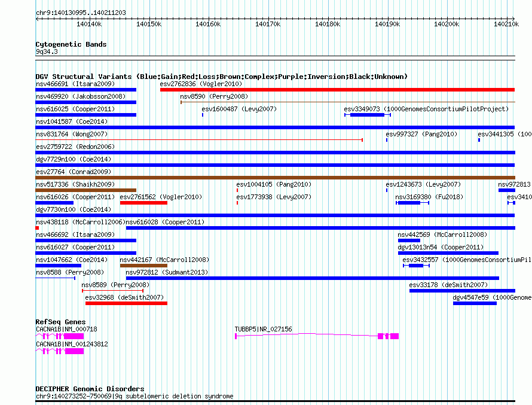Select nsv442569 (McCarroll2008) label

pos(442,235)
